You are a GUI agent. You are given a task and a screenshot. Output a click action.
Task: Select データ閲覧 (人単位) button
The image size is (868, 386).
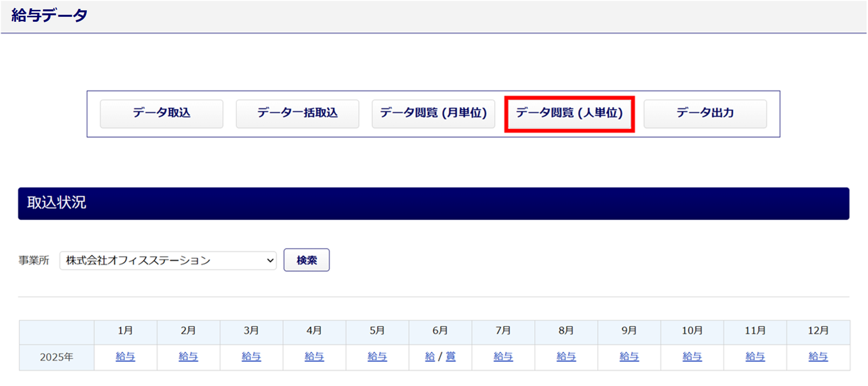tap(569, 113)
